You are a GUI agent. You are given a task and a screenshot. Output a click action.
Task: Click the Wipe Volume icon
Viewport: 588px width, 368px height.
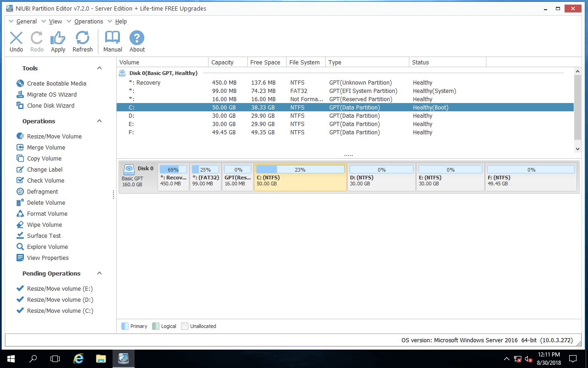[20, 224]
